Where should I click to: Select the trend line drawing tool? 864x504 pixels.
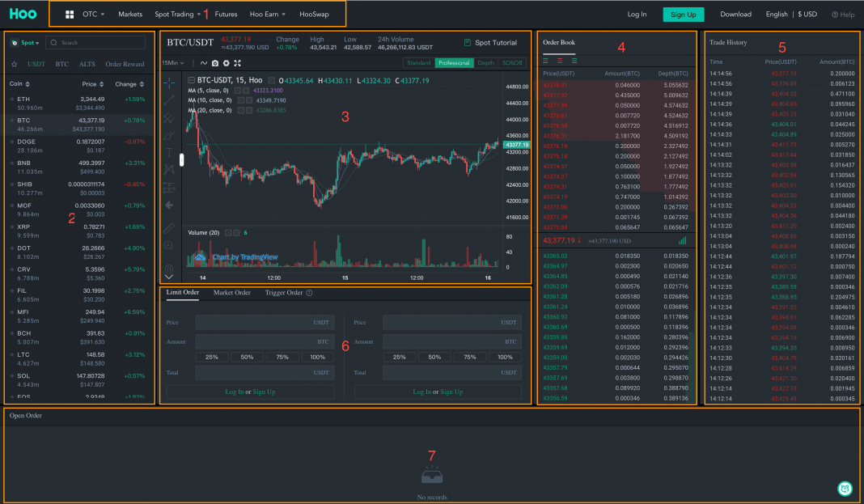169,100
